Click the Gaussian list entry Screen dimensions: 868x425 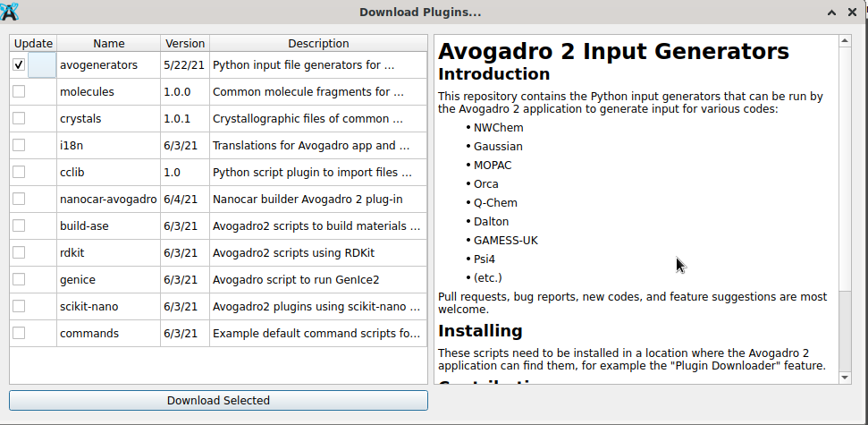point(498,146)
